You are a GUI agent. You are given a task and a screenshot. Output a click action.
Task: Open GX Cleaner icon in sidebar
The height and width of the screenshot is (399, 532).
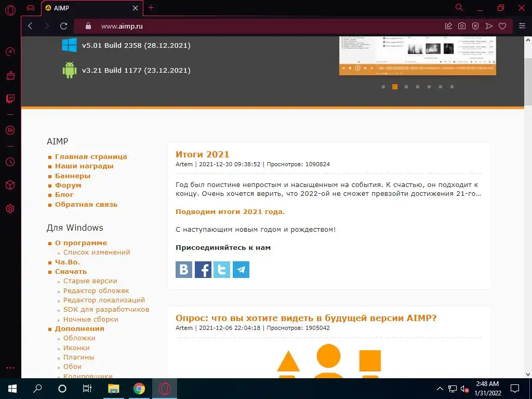[10, 75]
